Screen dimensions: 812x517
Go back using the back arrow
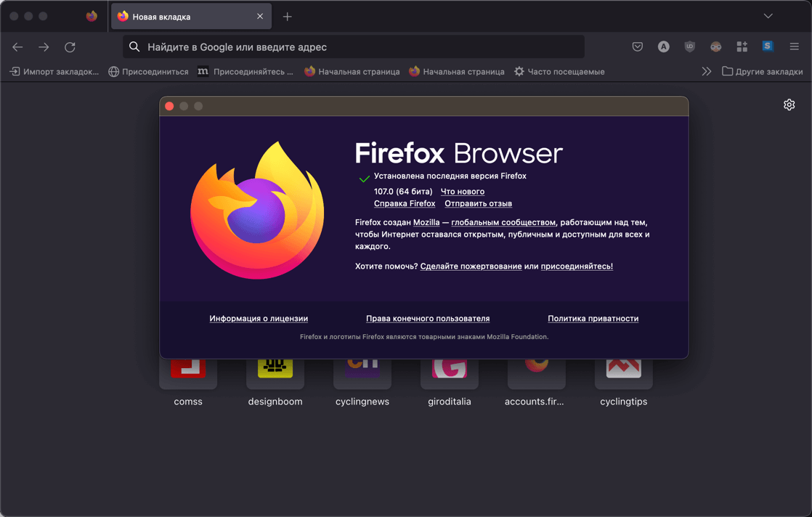17,47
